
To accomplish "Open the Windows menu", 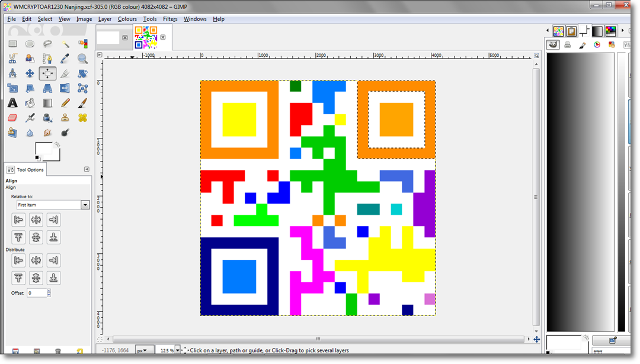I will [195, 19].
